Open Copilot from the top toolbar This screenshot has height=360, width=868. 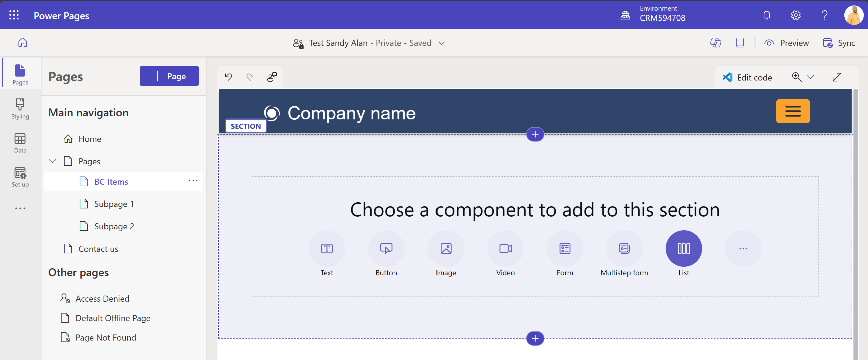716,43
